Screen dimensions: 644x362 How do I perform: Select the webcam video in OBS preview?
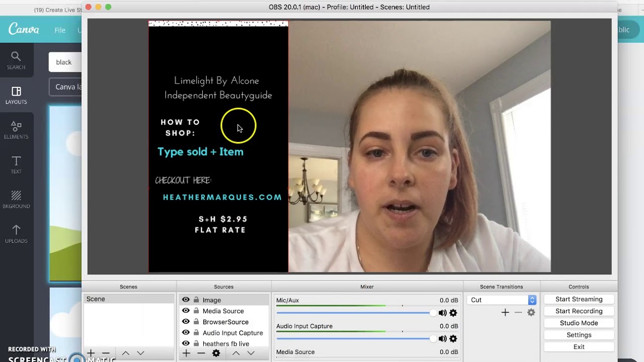(x=420, y=146)
